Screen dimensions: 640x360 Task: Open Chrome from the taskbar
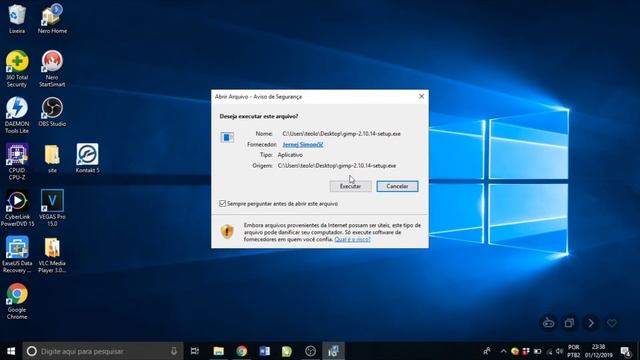pyautogui.click(x=242, y=351)
